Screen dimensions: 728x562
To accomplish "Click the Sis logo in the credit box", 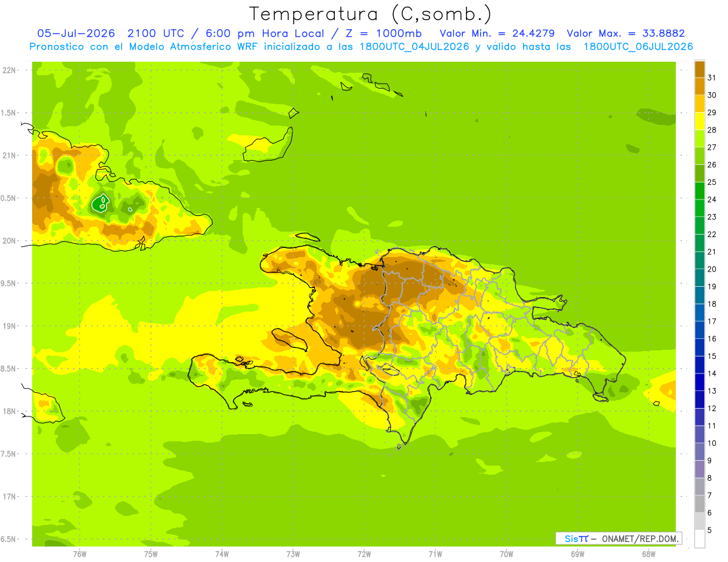I will tap(576, 538).
